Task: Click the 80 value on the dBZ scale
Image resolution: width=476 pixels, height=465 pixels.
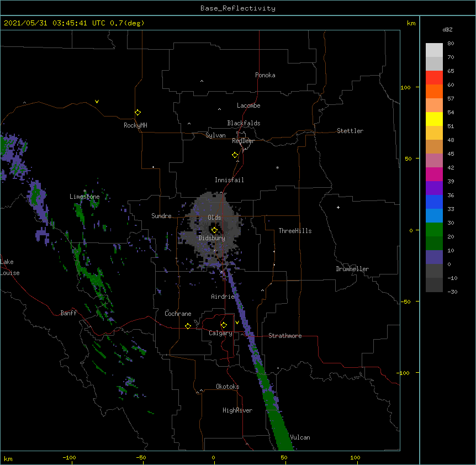Action: (451, 44)
